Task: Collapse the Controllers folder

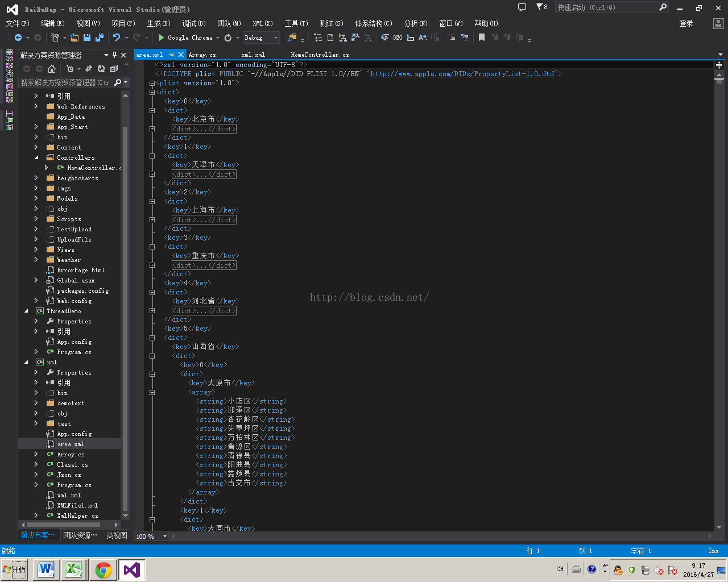Action: pyautogui.click(x=36, y=157)
